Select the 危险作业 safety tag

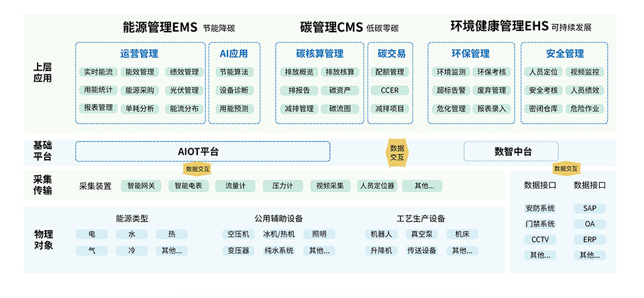pyautogui.click(x=584, y=108)
